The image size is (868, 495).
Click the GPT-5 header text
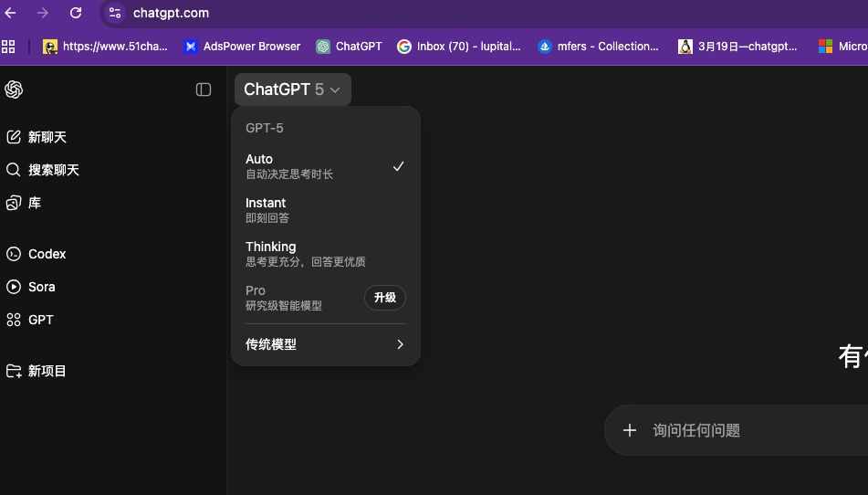(x=264, y=128)
